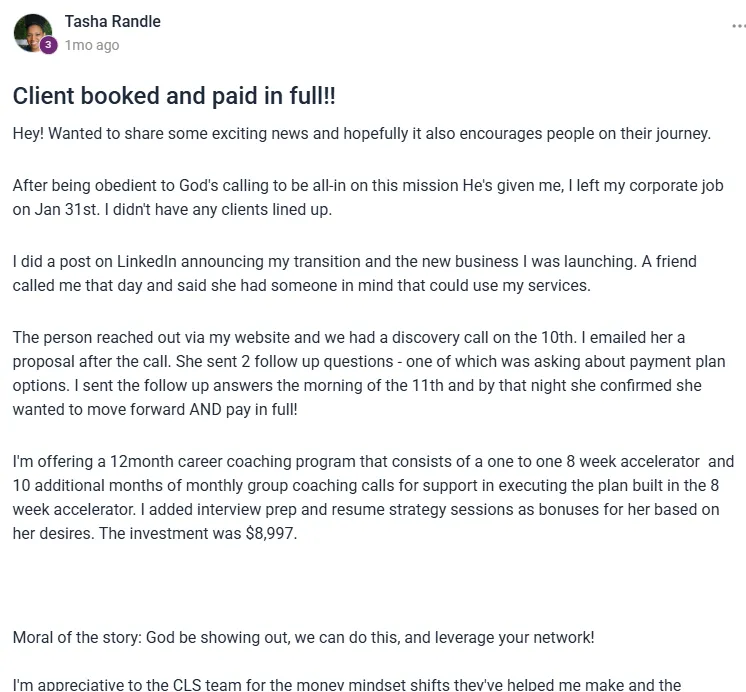Click the 'Client booked and paid in full!!' title
Image resolution: width=746 pixels, height=692 pixels.
[x=174, y=96]
